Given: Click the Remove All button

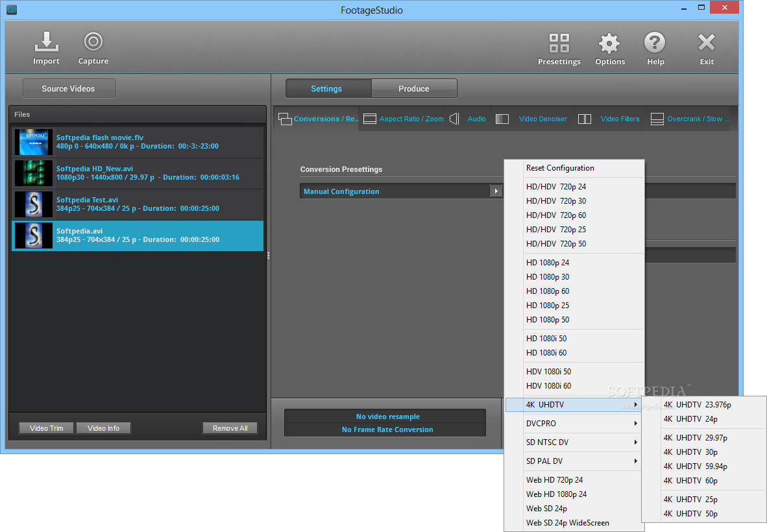Looking at the screenshot, I should tap(230, 428).
